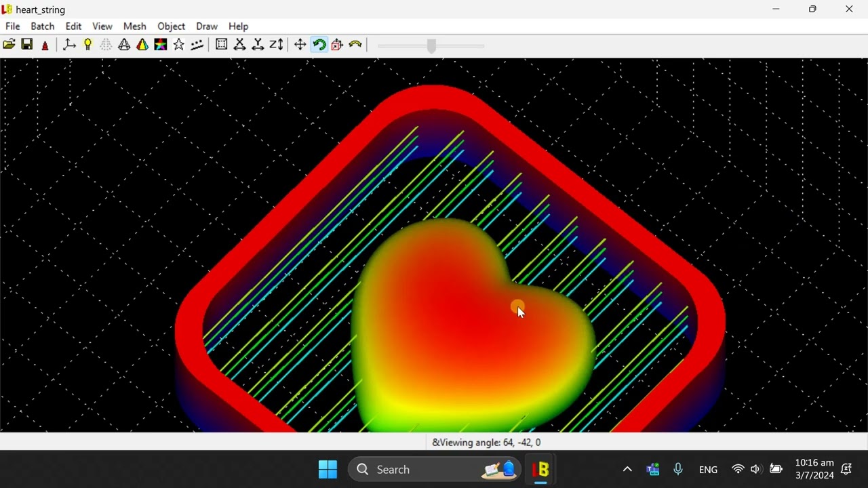The image size is (868, 488).
Task: Click the microphone tray icon
Action: [x=678, y=469]
